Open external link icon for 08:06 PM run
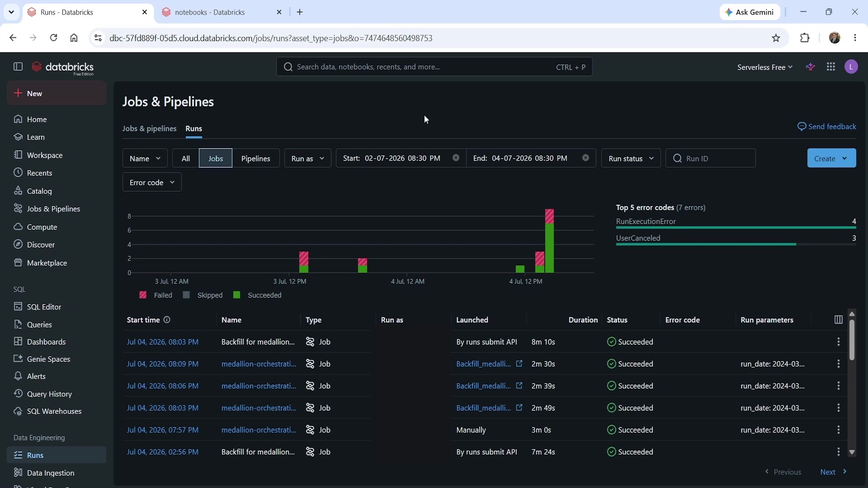Viewport: 868px width, 488px height. tap(519, 385)
